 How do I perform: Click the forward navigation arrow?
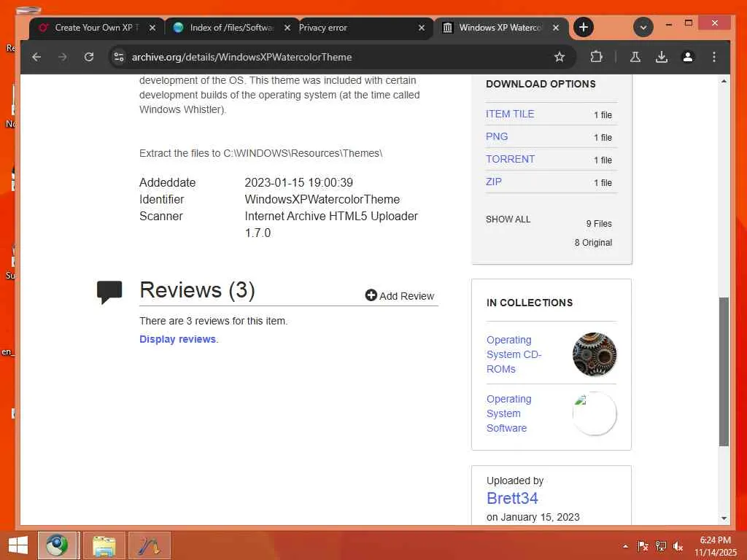tap(63, 57)
